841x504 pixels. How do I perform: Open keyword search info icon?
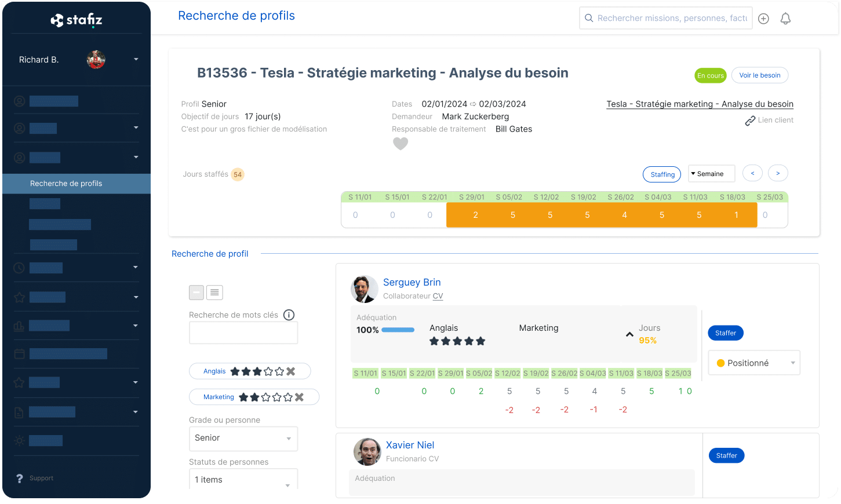pyautogui.click(x=289, y=315)
